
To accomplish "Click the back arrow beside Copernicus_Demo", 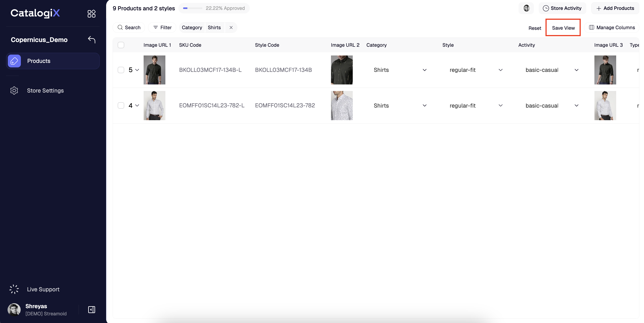I will coord(92,40).
